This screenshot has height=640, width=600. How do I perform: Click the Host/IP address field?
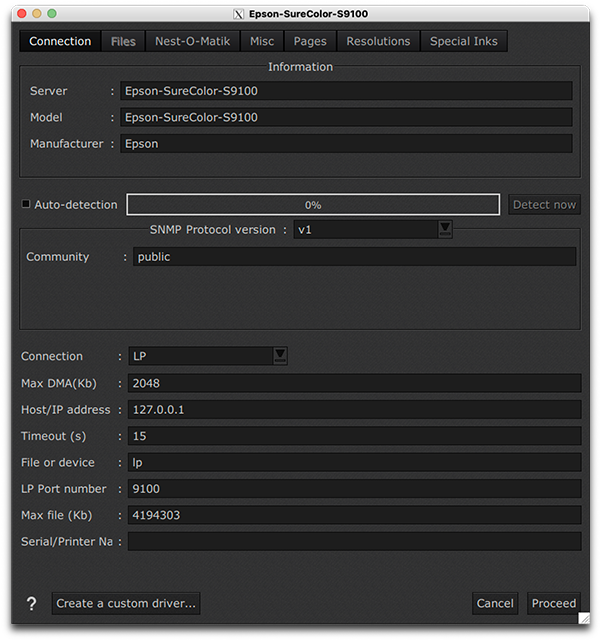click(355, 409)
